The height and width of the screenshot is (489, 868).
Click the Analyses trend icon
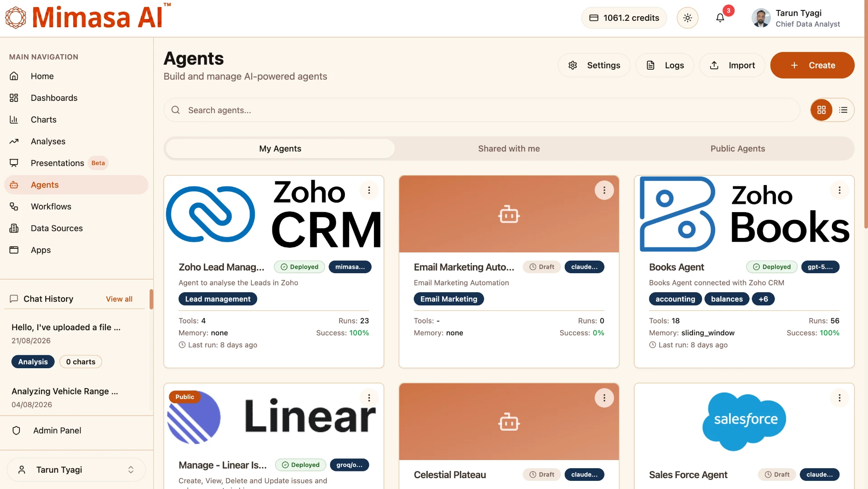(x=14, y=141)
